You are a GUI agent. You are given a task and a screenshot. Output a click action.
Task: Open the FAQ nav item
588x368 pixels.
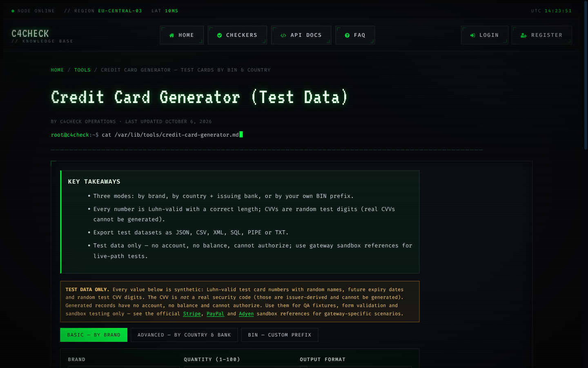click(x=355, y=35)
